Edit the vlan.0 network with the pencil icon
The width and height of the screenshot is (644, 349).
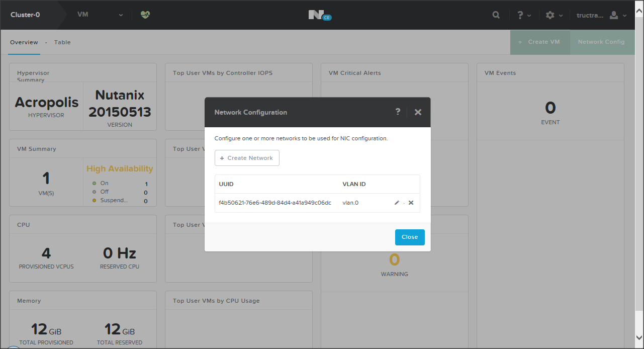pyautogui.click(x=397, y=203)
